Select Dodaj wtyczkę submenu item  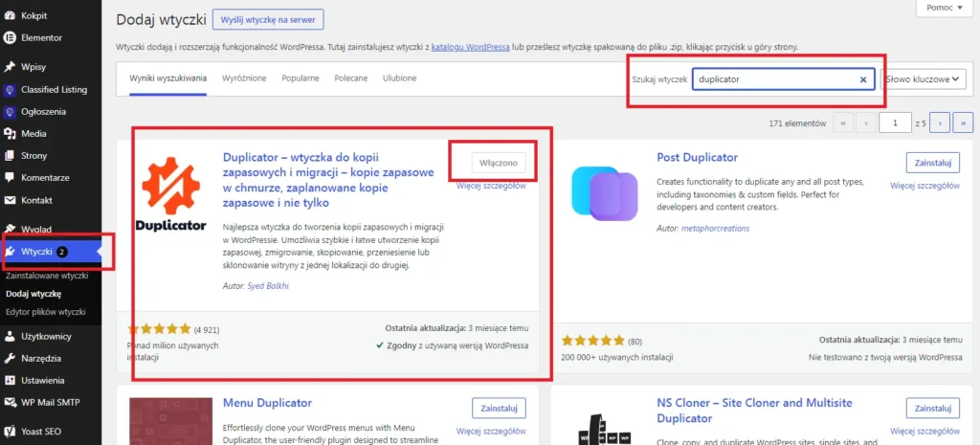tap(33, 294)
